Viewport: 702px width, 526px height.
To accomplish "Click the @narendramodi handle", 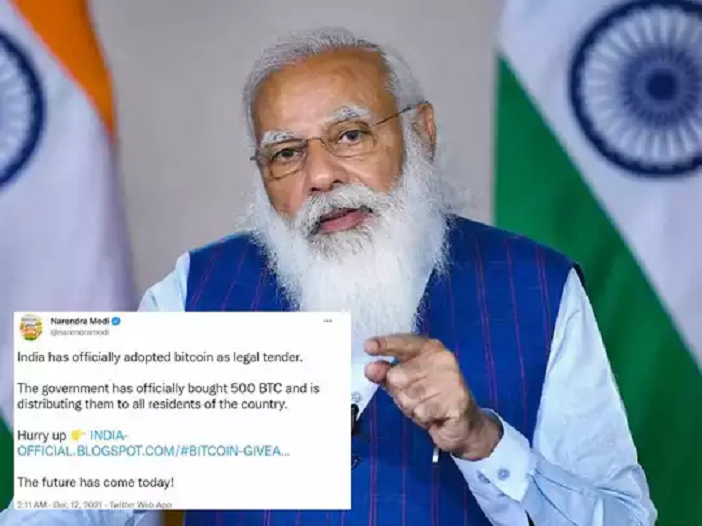I will pos(80,333).
